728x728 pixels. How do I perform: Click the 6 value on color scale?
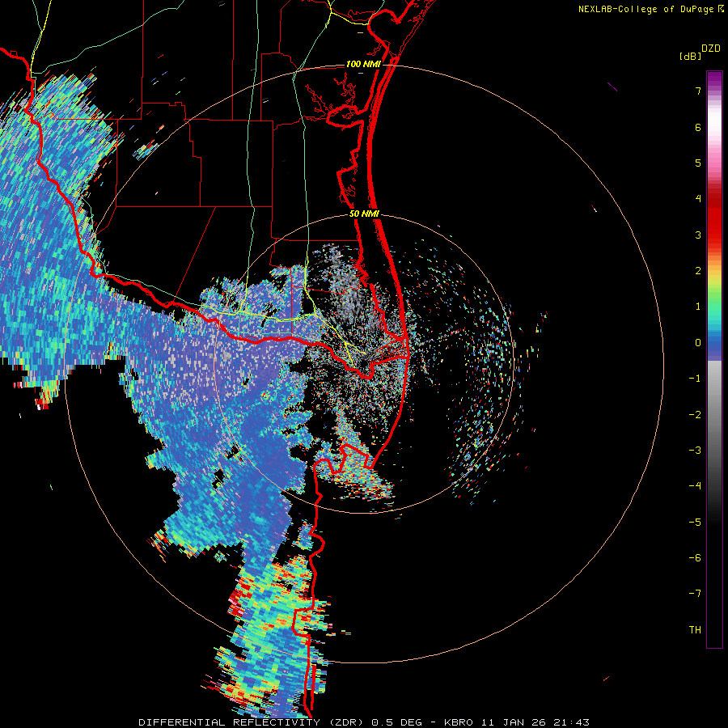698,127
